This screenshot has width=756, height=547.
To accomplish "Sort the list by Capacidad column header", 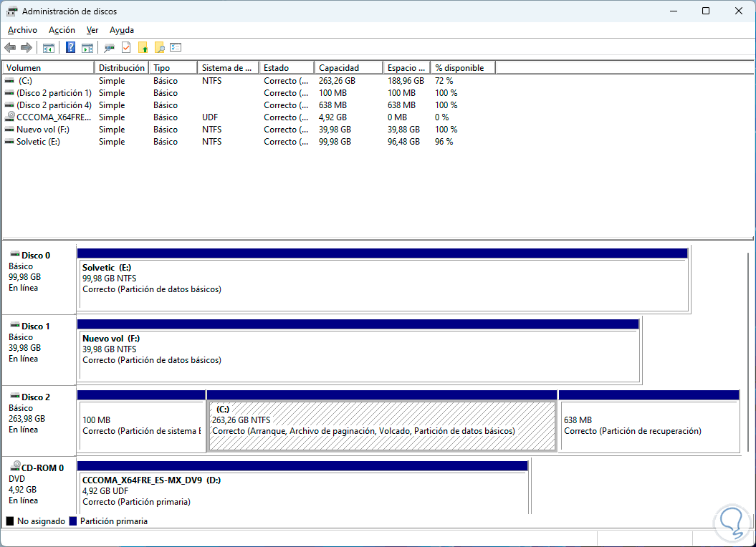I will (348, 68).
